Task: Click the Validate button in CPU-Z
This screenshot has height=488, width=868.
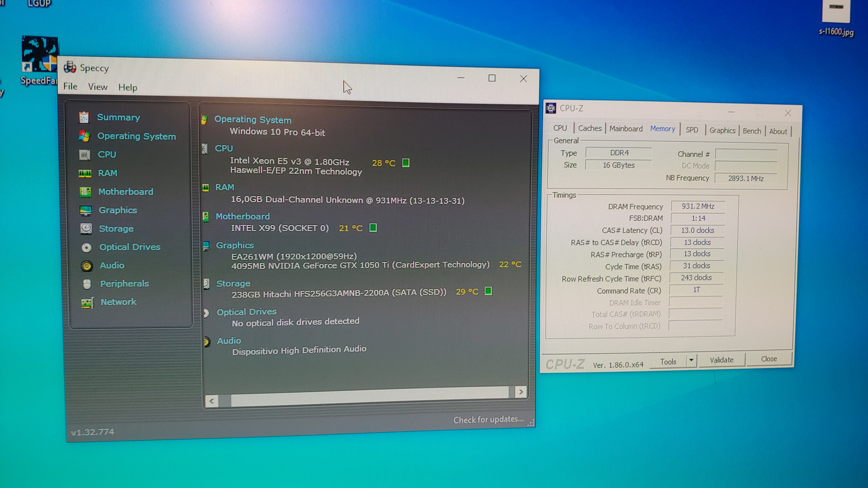Action: click(721, 360)
